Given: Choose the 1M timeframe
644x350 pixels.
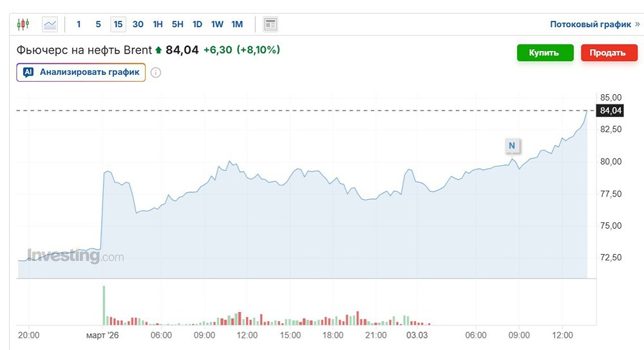Looking at the screenshot, I should point(237,24).
